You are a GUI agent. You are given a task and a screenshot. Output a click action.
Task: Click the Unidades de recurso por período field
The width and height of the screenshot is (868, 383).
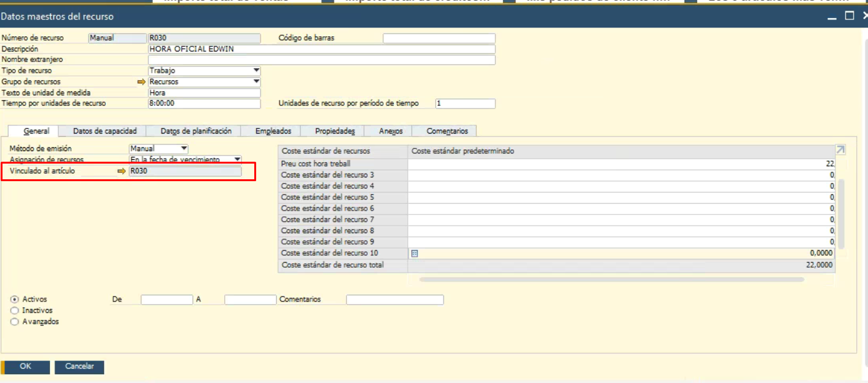click(x=465, y=103)
